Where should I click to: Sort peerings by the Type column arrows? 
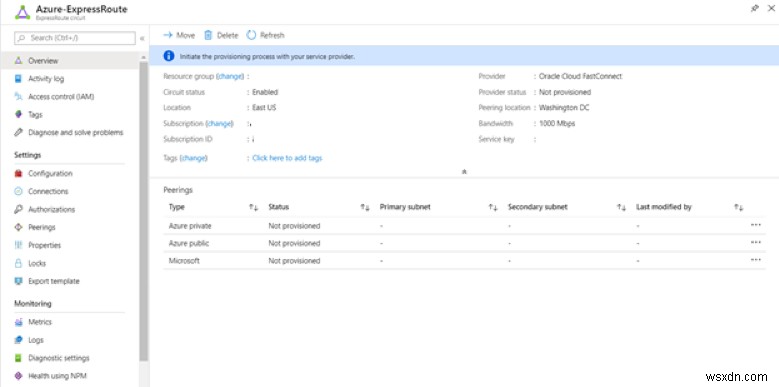[254, 207]
